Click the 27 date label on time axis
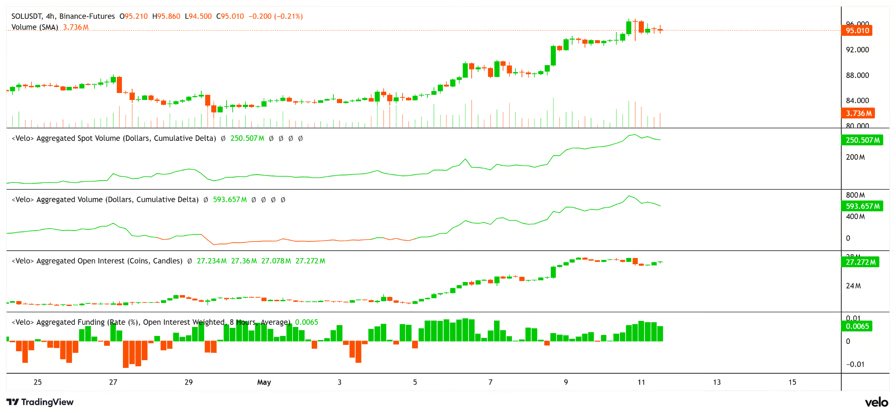Viewport: 896px width, 413px height. [x=113, y=381]
